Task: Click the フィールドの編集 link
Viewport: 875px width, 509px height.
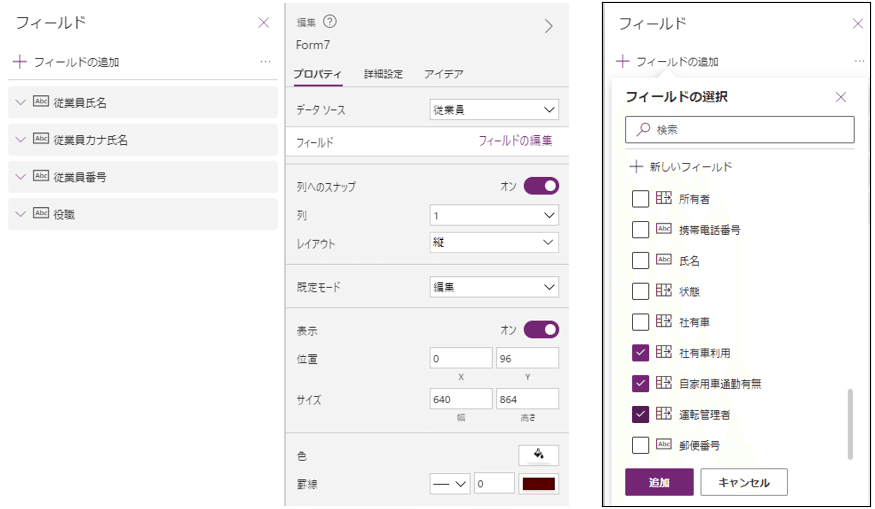Action: click(515, 141)
